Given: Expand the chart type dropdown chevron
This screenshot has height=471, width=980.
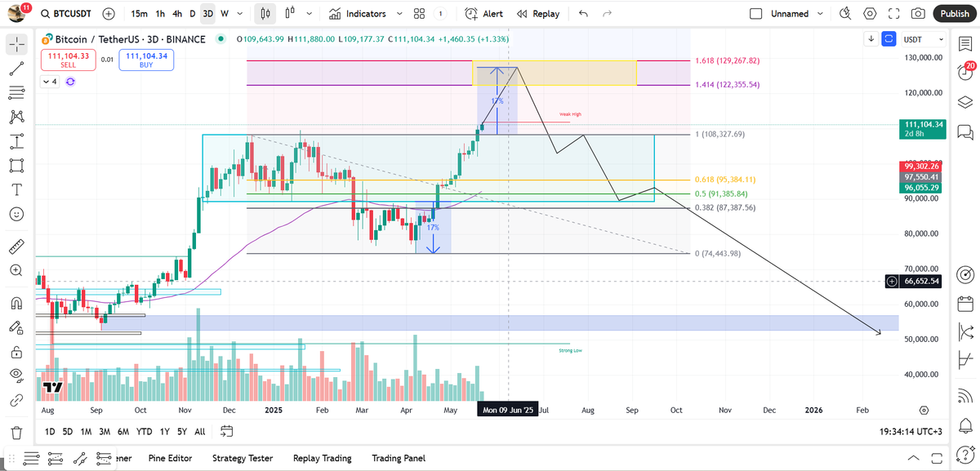Looking at the screenshot, I should [308, 14].
